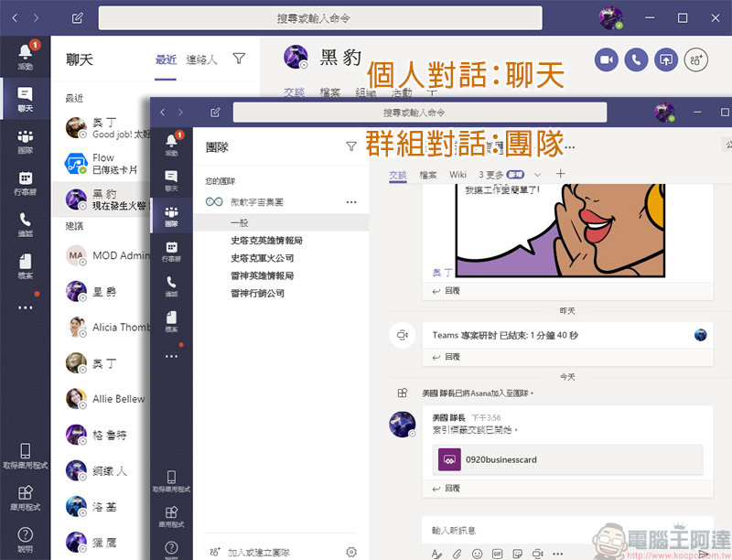Attach a file with the paperclip icon
Screen dimensions: 732x560
pos(457,554)
